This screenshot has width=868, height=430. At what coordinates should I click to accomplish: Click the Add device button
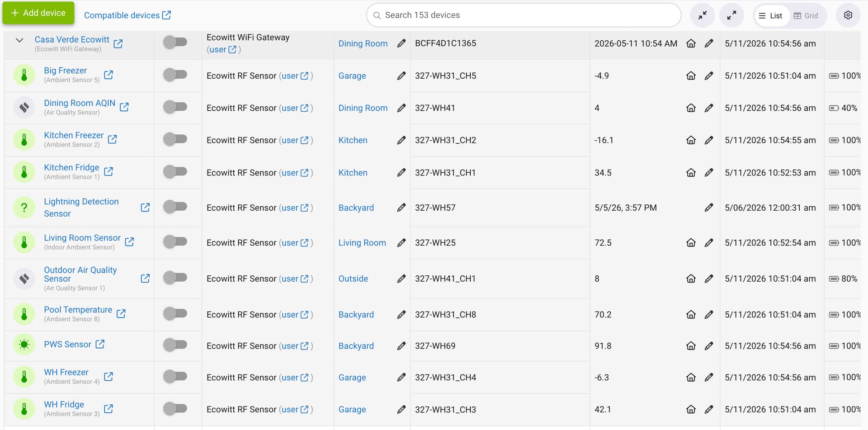click(x=38, y=13)
